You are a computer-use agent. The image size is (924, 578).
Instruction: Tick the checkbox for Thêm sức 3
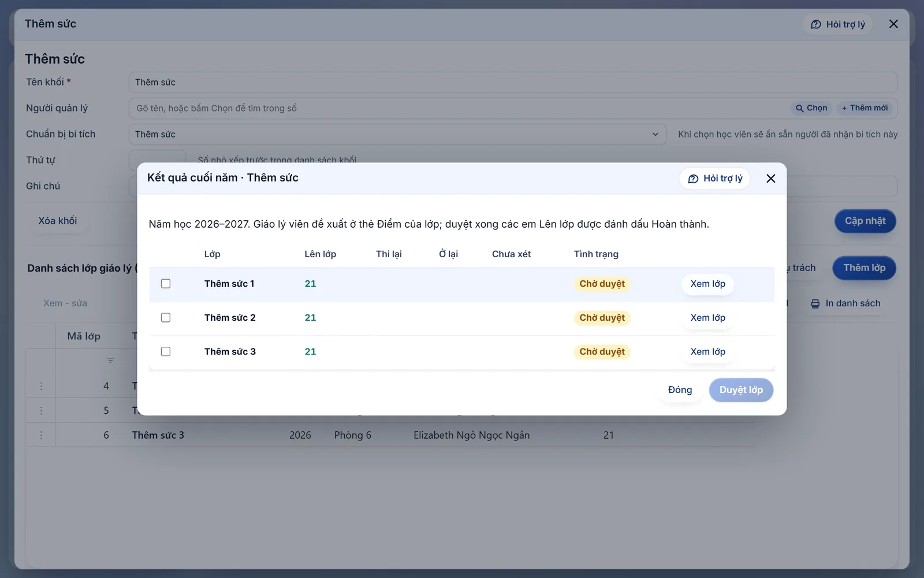166,351
